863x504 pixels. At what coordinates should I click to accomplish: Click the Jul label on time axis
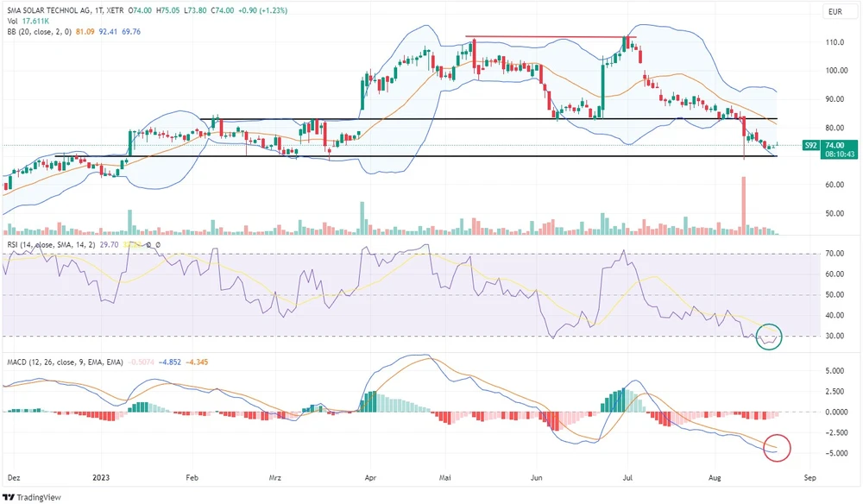pos(627,476)
